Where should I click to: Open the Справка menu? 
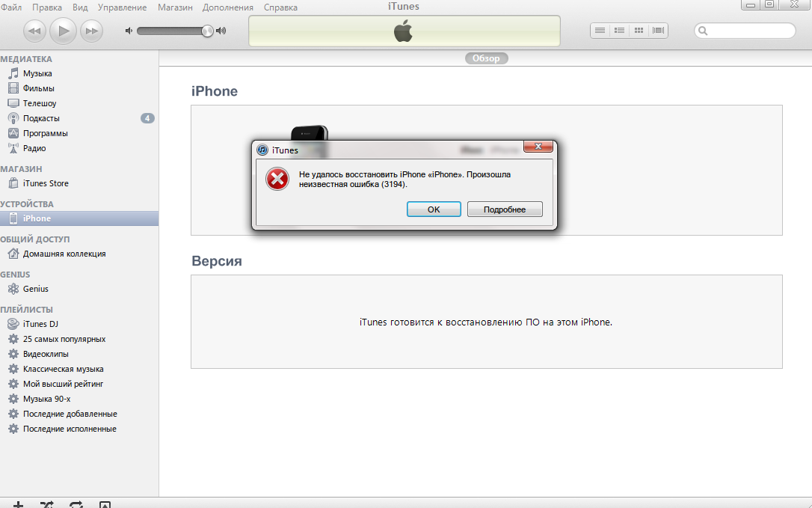[280, 7]
